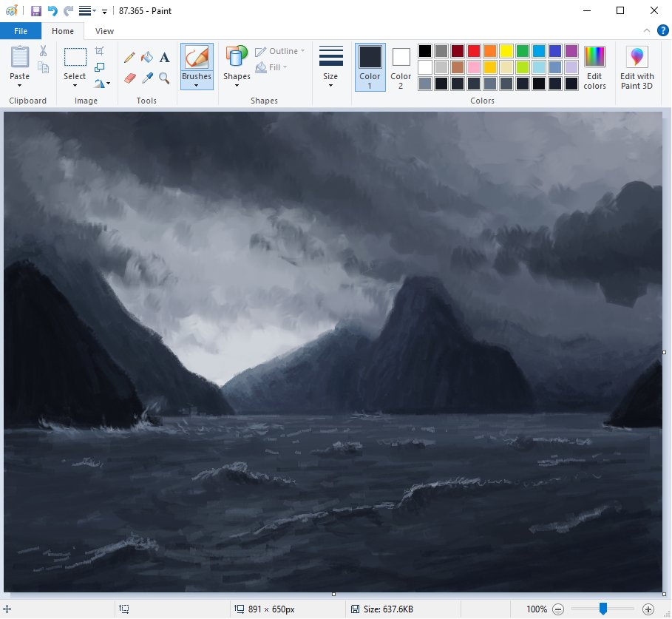Image resolution: width=672 pixels, height=619 pixels.
Task: Pick the yellow color swatch
Action: (x=506, y=51)
